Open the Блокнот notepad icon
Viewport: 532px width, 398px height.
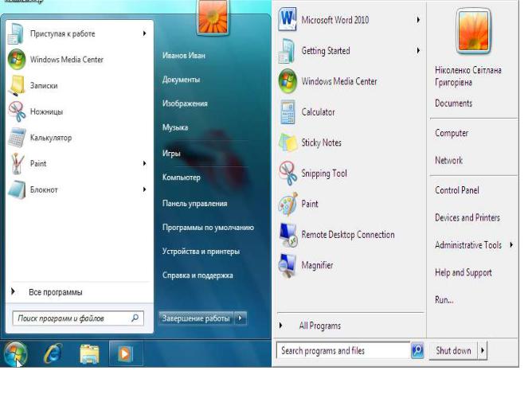coord(17,189)
